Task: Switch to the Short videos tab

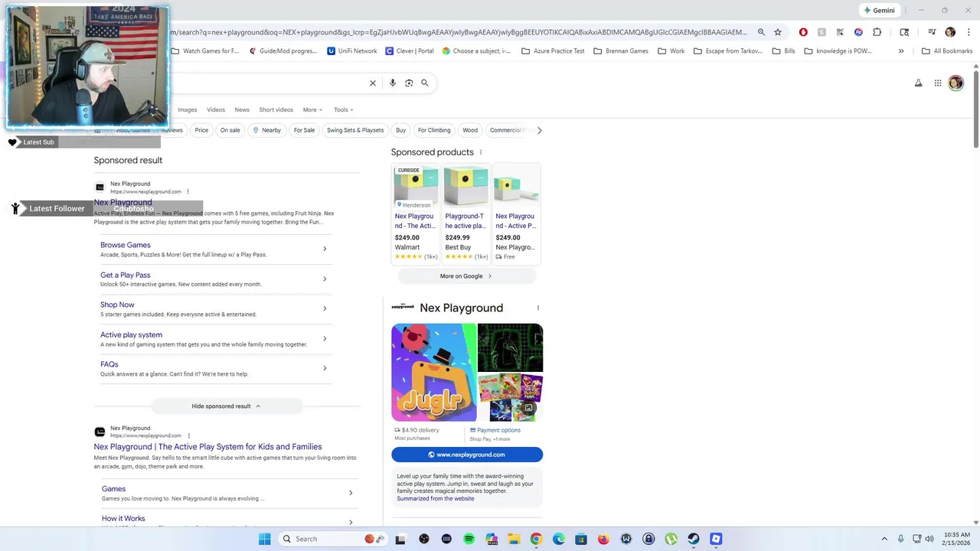Action: tap(276, 109)
